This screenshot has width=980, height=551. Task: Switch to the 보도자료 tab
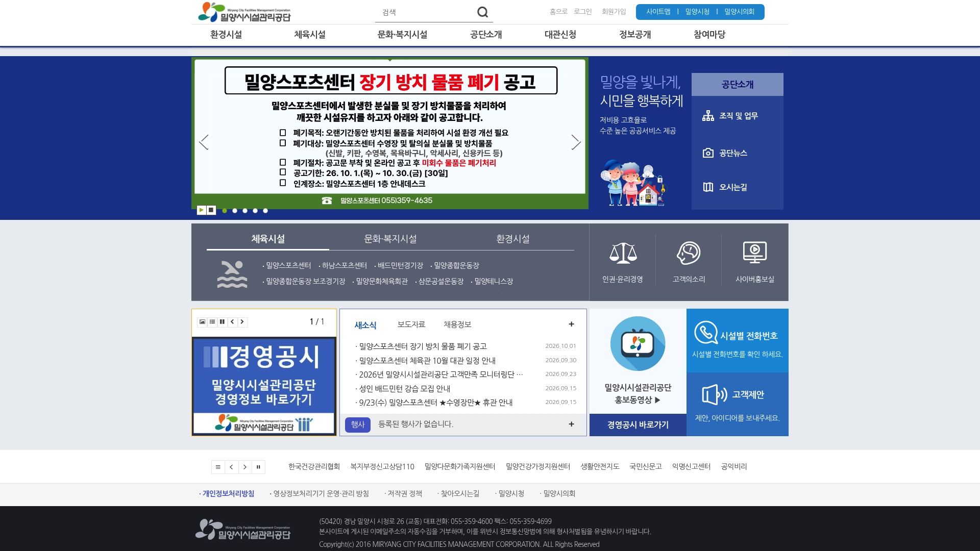(411, 324)
